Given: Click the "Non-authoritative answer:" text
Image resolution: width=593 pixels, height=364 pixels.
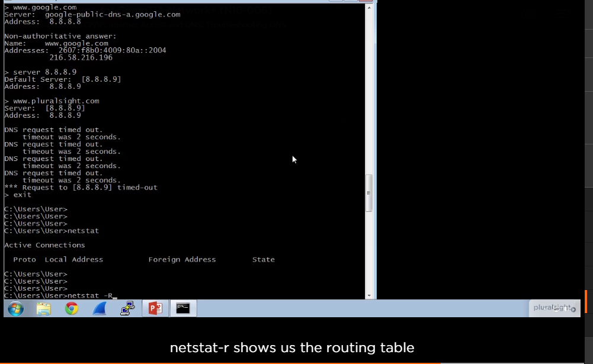Looking at the screenshot, I should (x=60, y=36).
